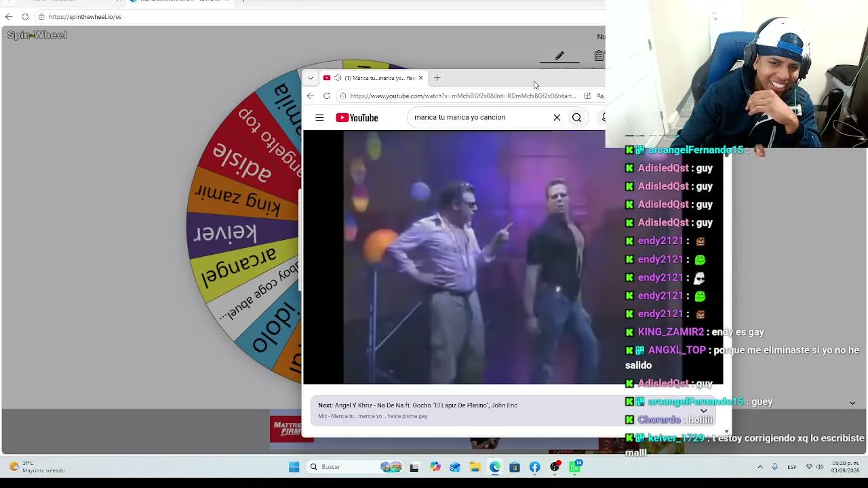
Task: Open the Outlook mail taskbar icon
Action: pyautogui.click(x=455, y=467)
